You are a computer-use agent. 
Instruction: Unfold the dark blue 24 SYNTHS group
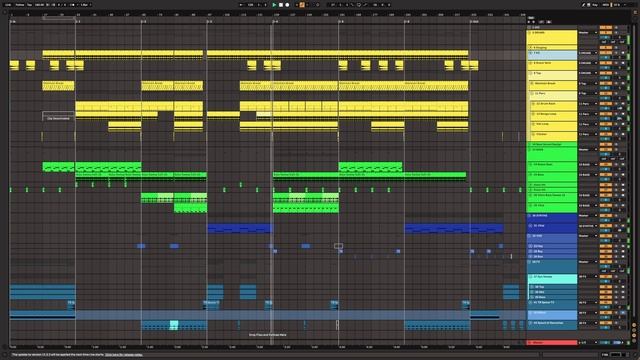(530, 216)
